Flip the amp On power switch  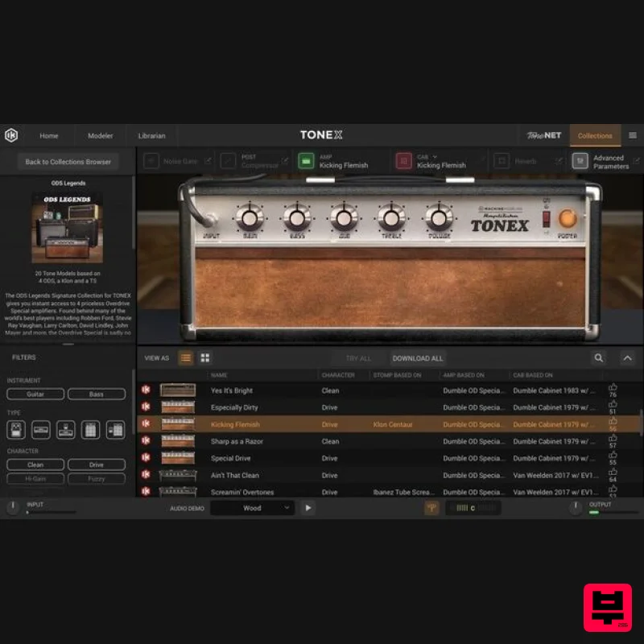click(547, 219)
